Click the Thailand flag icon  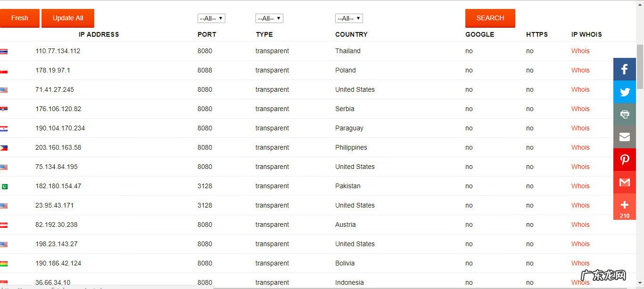4,51
